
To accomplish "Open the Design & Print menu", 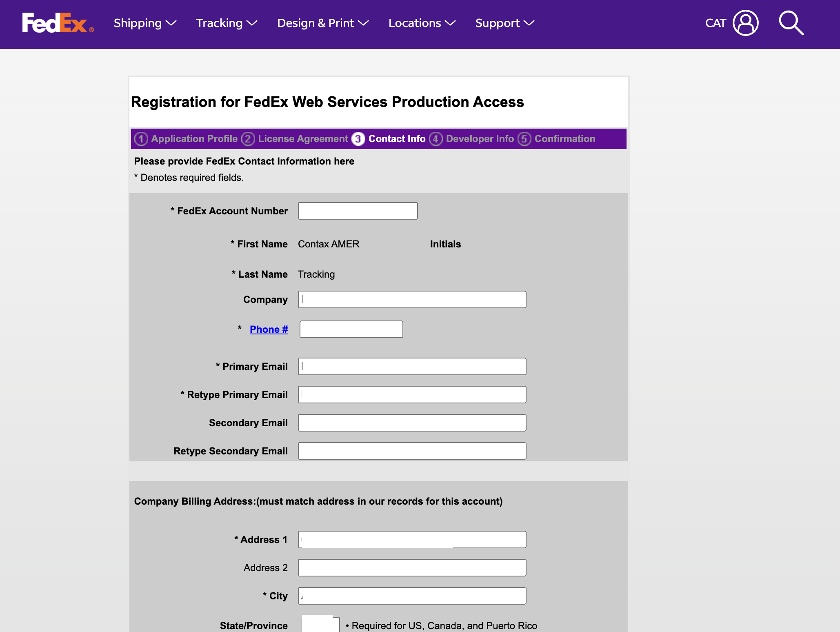I will tap(323, 23).
